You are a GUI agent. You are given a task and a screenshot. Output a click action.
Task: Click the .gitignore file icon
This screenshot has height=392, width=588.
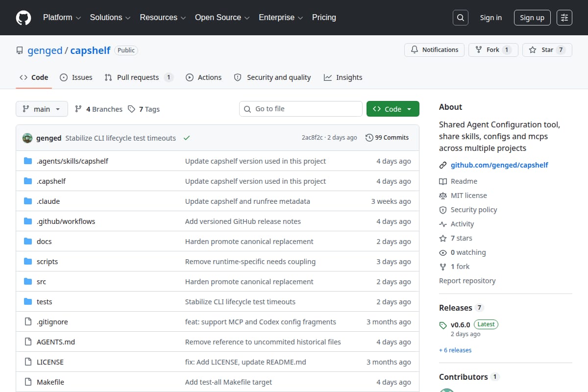coord(28,321)
